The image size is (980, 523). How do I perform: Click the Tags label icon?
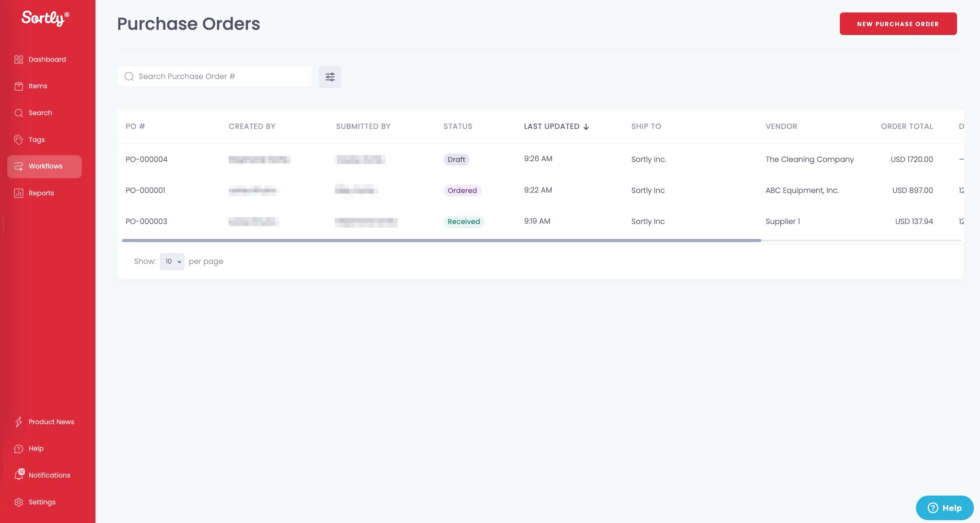19,140
